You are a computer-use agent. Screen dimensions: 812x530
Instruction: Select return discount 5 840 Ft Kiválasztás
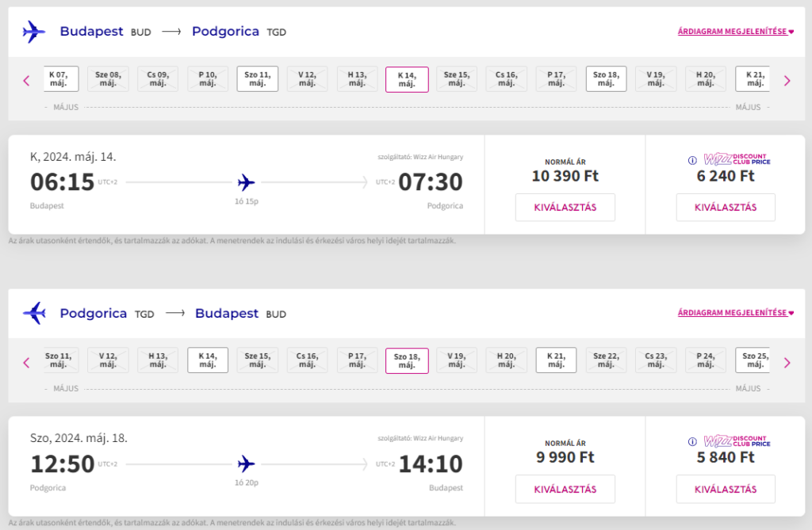[726, 489]
